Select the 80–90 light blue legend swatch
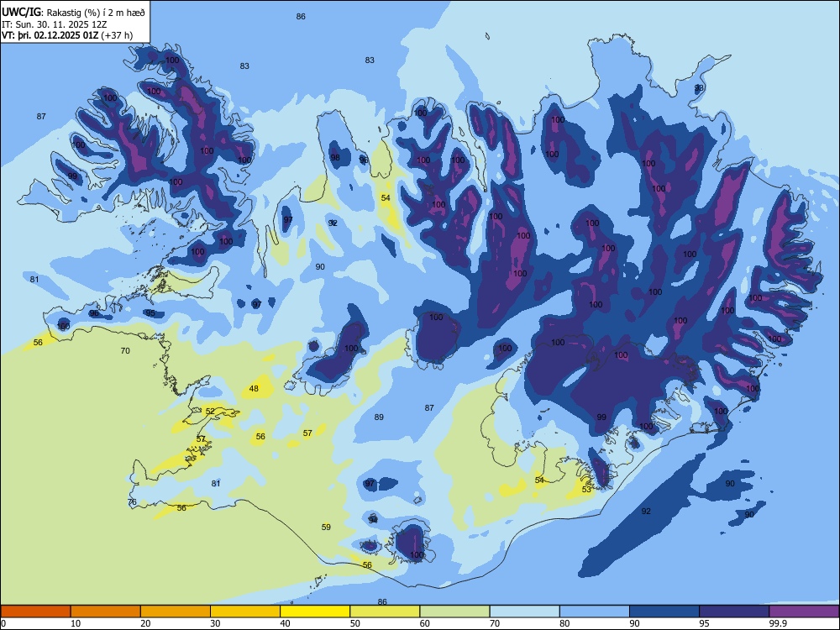This screenshot has width=840, height=630. 595,612
